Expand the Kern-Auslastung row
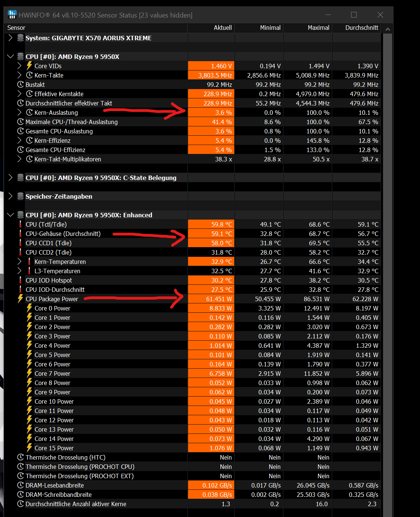This screenshot has height=517, width=420. pos(19,113)
